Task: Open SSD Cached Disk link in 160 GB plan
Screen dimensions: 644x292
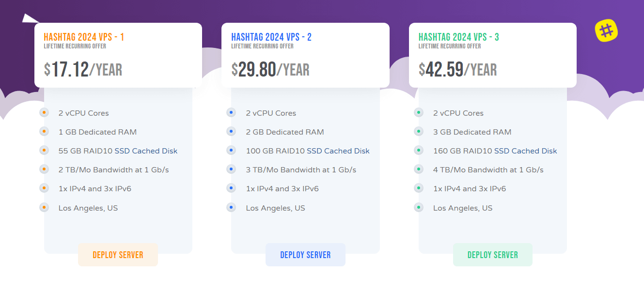Action: click(525, 151)
